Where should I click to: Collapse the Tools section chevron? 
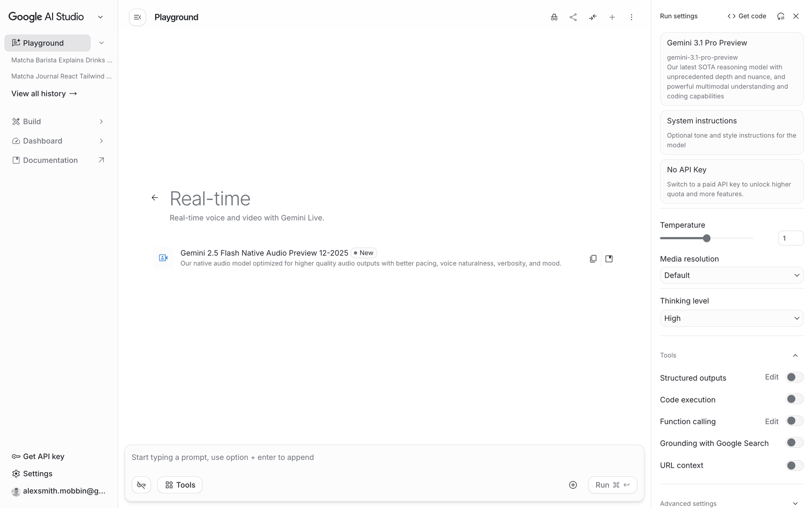[x=795, y=356]
